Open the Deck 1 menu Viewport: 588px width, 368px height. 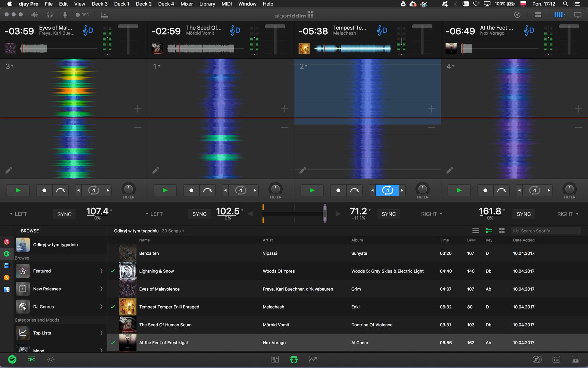click(121, 4)
